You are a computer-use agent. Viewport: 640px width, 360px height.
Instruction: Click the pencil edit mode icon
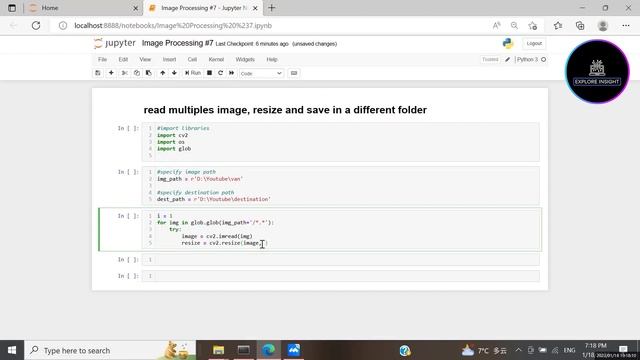[x=507, y=60]
